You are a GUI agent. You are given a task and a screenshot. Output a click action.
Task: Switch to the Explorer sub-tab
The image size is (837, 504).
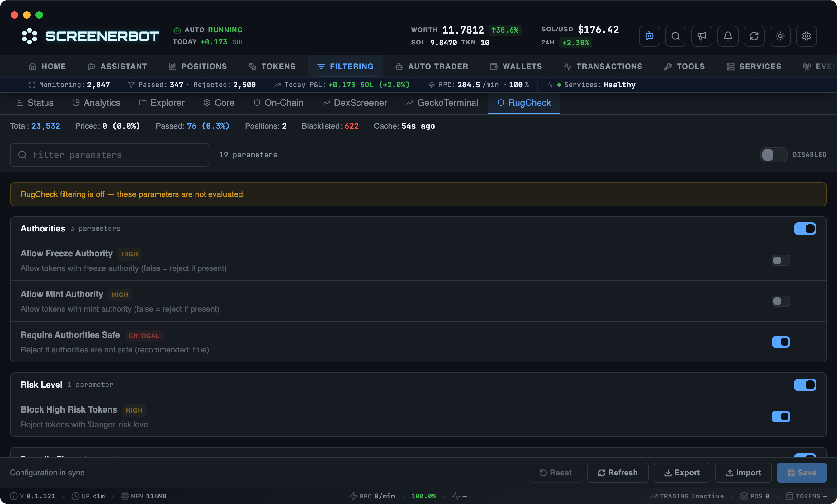pos(162,103)
